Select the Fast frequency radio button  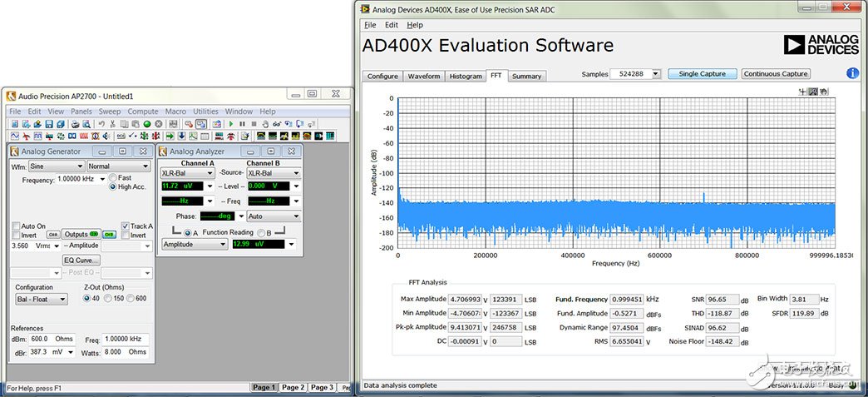(112, 177)
